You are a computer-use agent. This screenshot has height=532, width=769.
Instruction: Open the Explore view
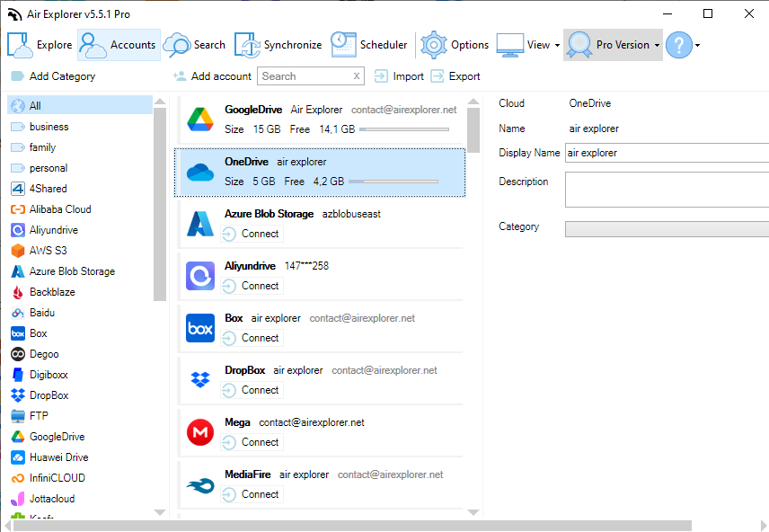coord(40,45)
